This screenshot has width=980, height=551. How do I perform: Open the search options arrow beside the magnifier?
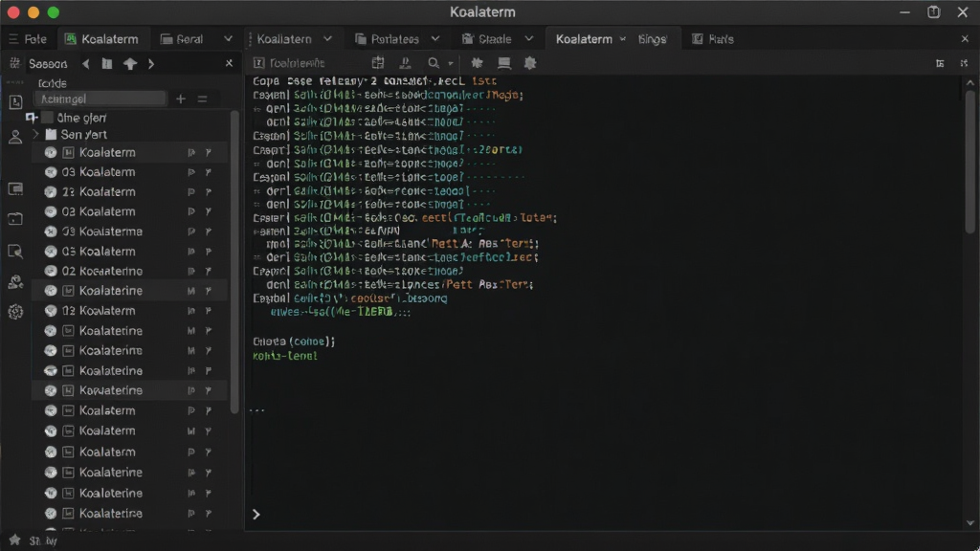tap(450, 63)
